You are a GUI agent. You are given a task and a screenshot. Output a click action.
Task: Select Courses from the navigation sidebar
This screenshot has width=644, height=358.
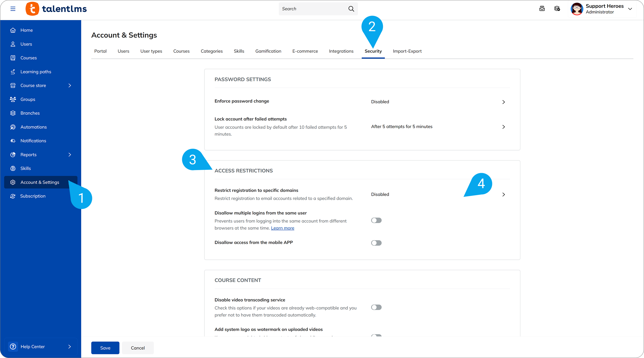tap(29, 58)
